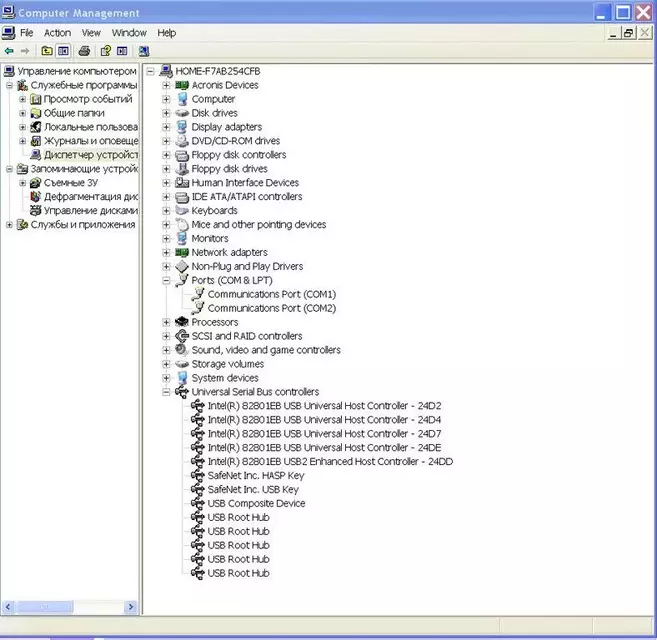
Task: Expand the Просмотр событий node
Action: (23, 99)
